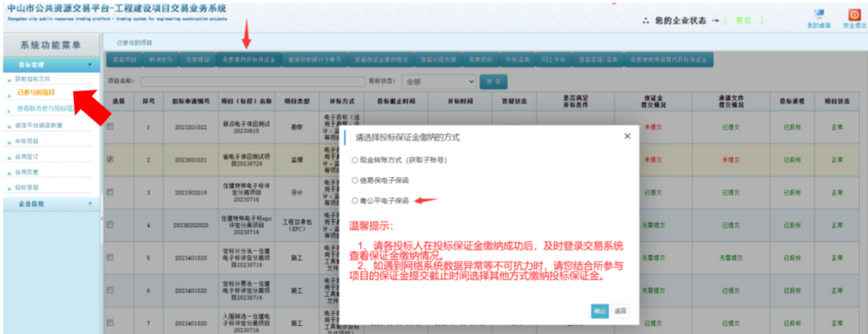Click project number 2023201022 cell
The width and height of the screenshot is (868, 334).
190,127
